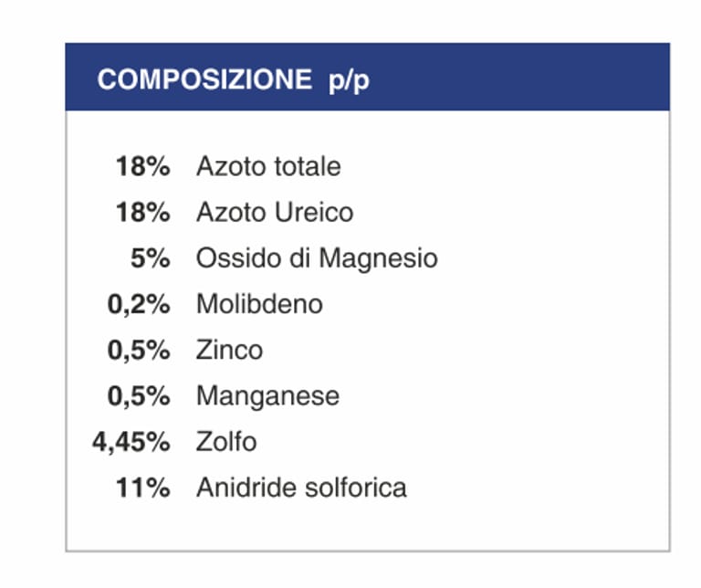
Task: Click the 0,2% Molibdeno value
Action: (x=139, y=304)
